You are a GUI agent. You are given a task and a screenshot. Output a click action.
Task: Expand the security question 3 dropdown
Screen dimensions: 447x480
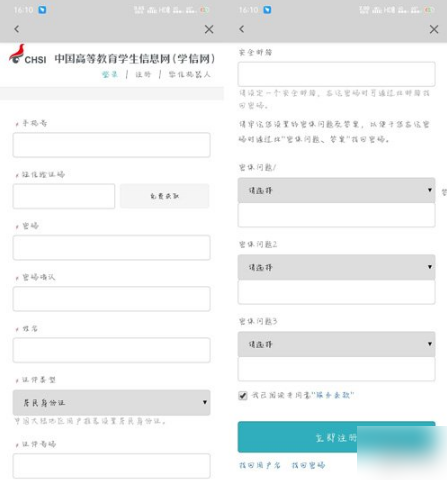coord(336,344)
